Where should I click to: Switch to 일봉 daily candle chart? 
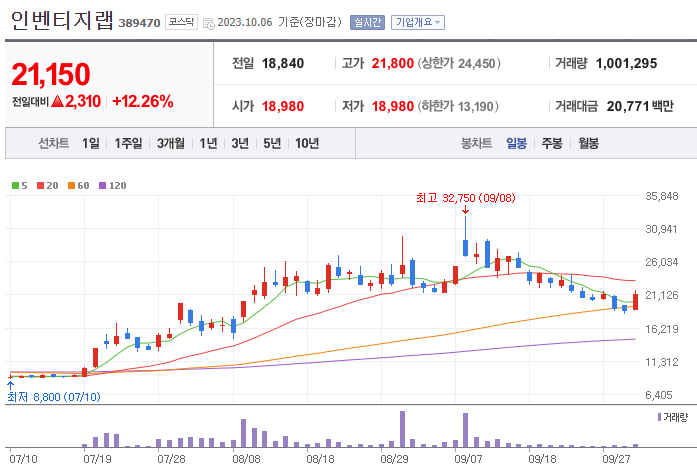click(x=517, y=144)
